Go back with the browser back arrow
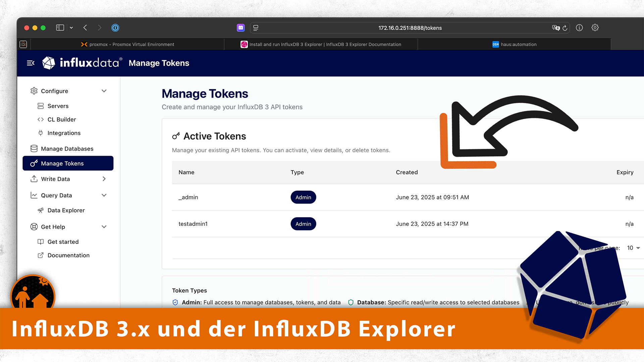 coord(85,28)
